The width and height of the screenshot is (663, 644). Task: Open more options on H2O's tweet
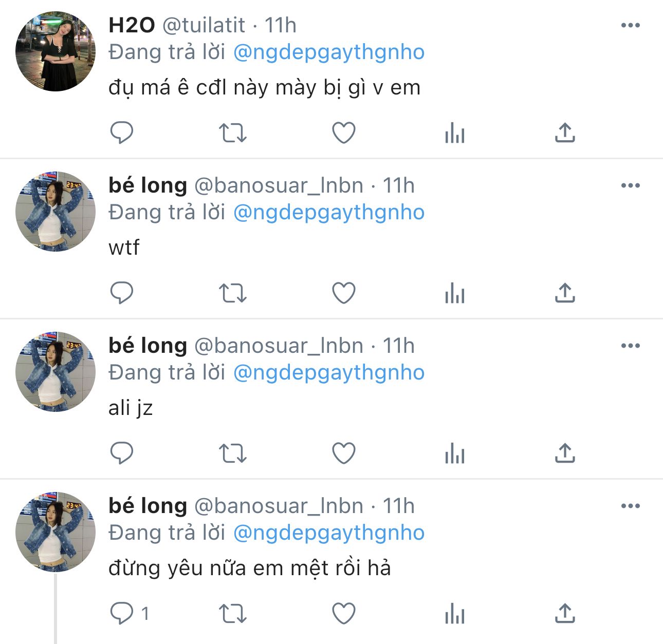630,25
